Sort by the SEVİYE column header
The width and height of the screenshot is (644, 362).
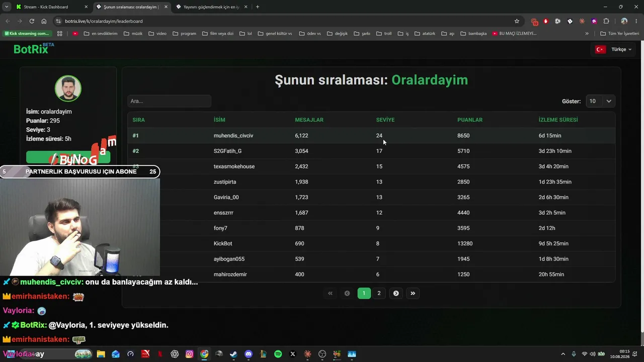[385, 120]
